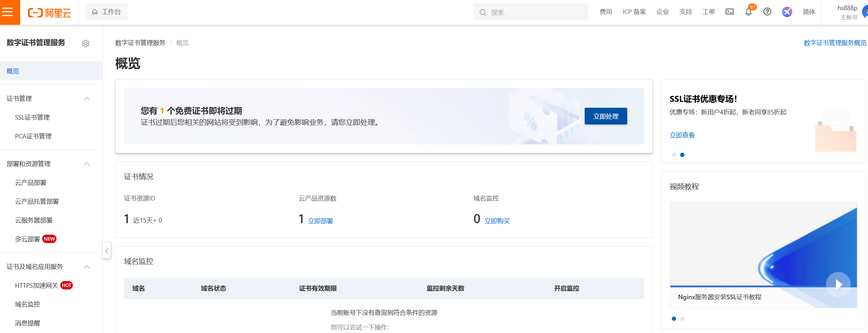Click the Nginx tutorial video thumbnail title
The width and height of the screenshot is (868, 333).
(x=720, y=297)
